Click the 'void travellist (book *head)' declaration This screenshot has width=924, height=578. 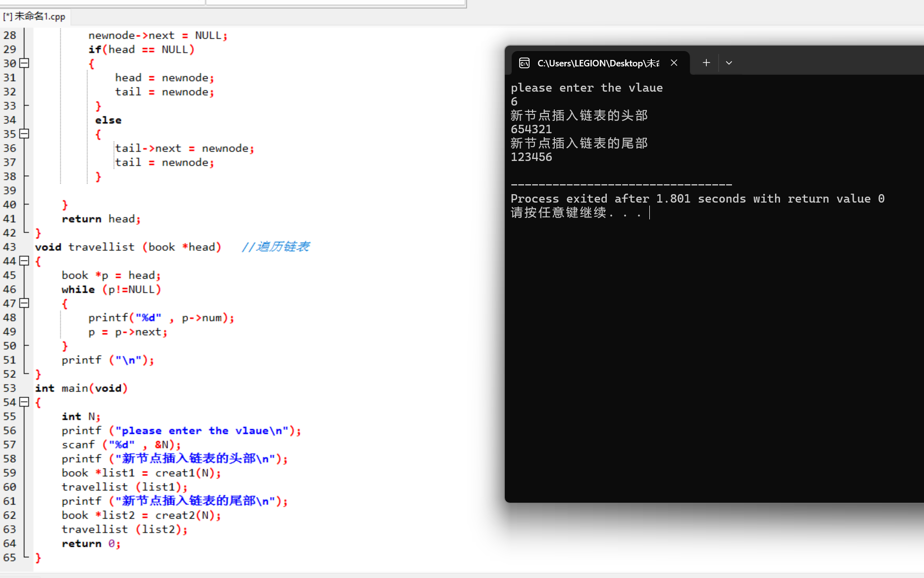coord(128,247)
